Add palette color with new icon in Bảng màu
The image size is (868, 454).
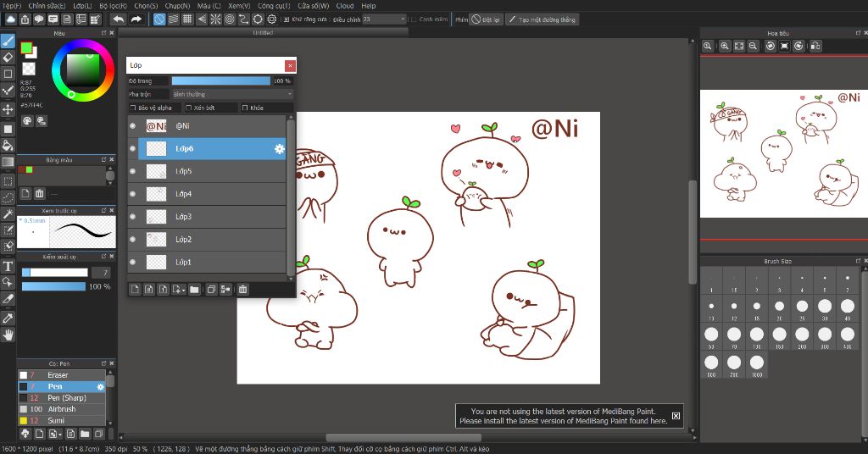coord(25,194)
